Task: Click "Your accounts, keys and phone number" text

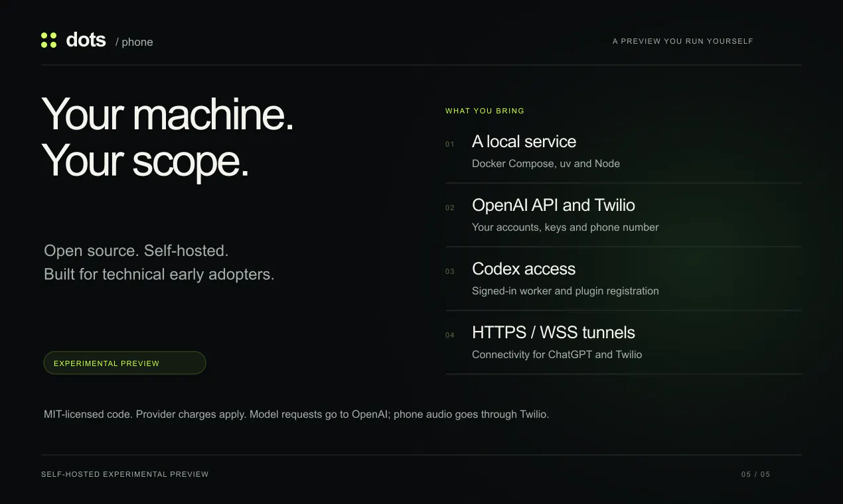Action: 566,227
